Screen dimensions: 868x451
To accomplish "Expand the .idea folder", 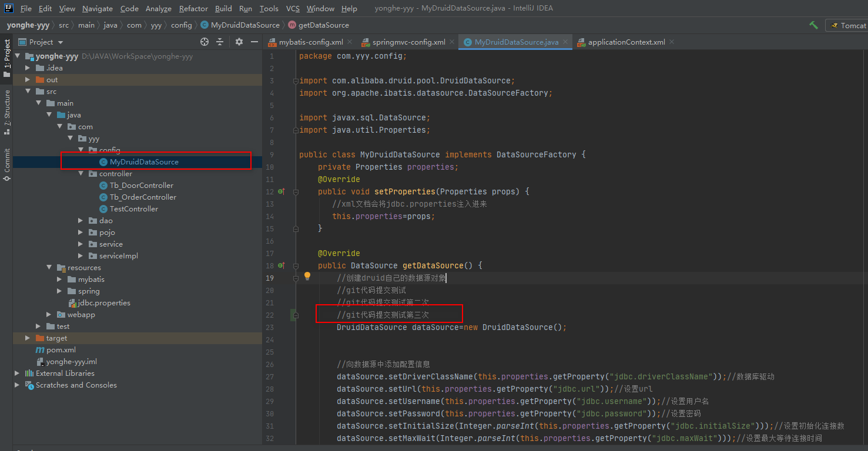I will point(28,68).
